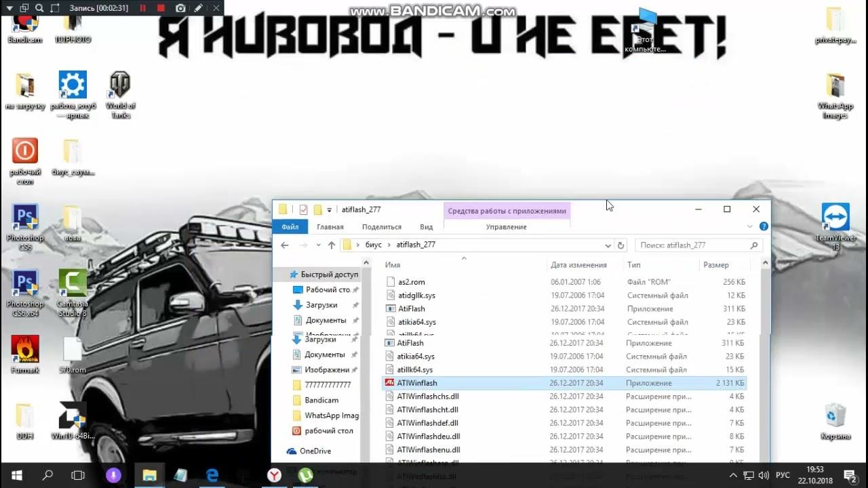This screenshot has width=868, height=488.
Task: Select the 570.rom file on desktop
Action: point(73,354)
